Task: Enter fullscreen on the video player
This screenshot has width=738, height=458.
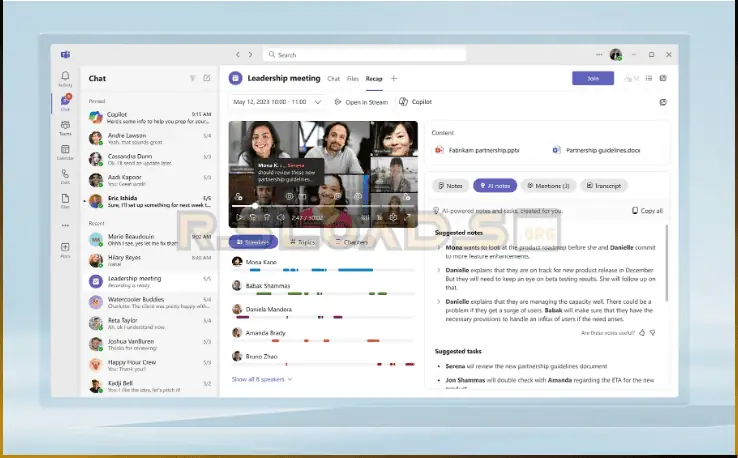Action: coord(408,217)
